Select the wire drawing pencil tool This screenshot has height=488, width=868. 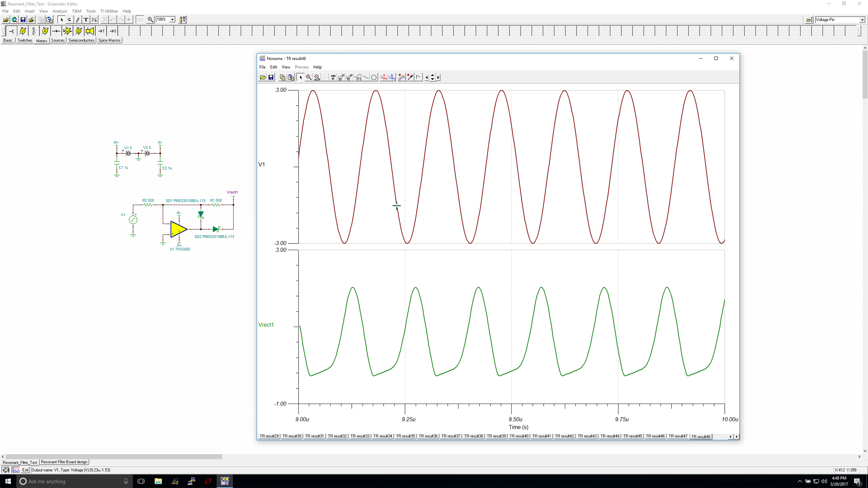[x=78, y=20]
